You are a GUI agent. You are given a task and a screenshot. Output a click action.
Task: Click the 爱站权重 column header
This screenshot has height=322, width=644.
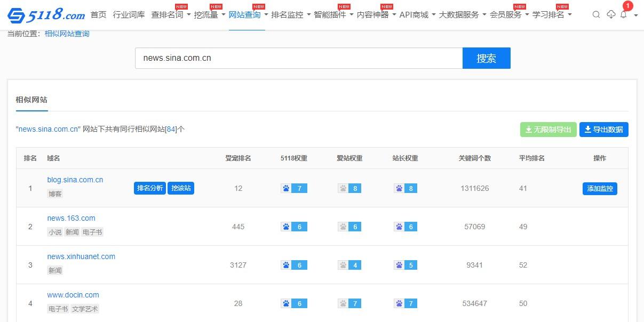(x=349, y=158)
